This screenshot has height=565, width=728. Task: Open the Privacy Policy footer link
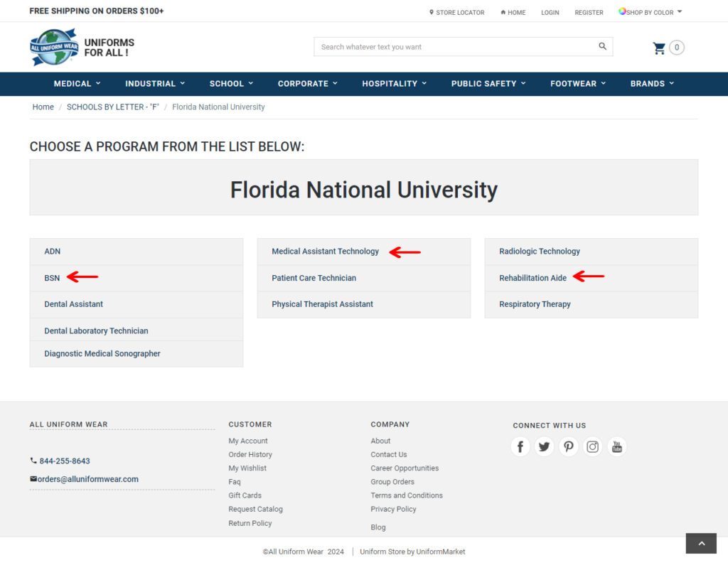393,509
